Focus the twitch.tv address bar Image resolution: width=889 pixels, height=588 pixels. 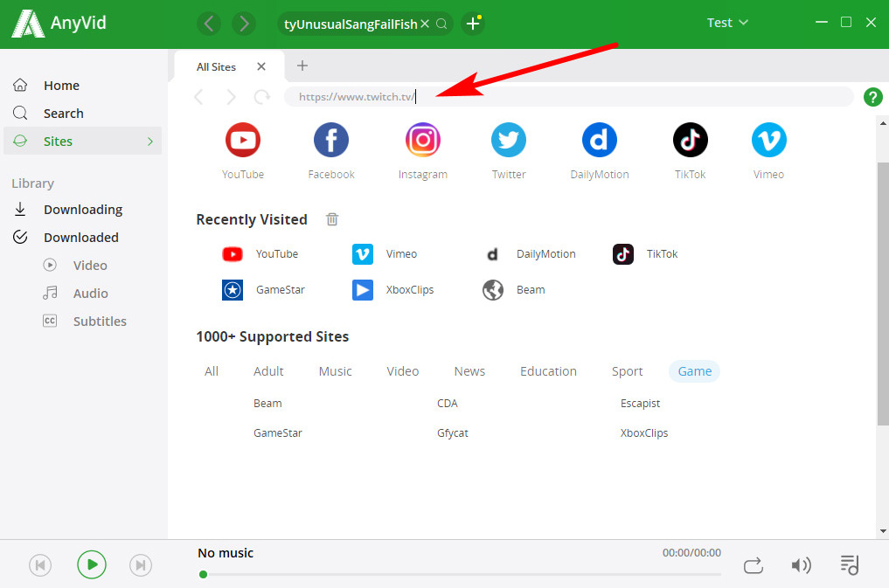(x=569, y=97)
